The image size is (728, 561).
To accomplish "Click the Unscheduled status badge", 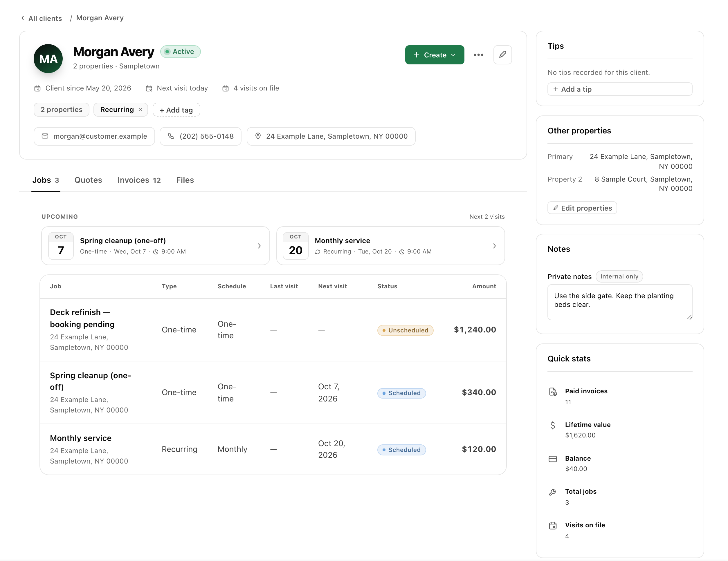I will click(405, 330).
